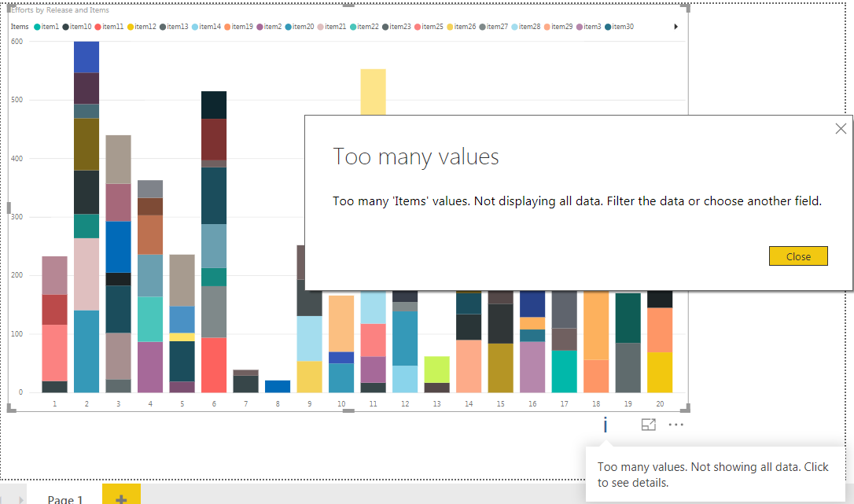Click item25 legend entry
The height and width of the screenshot is (504, 854).
[x=429, y=27]
